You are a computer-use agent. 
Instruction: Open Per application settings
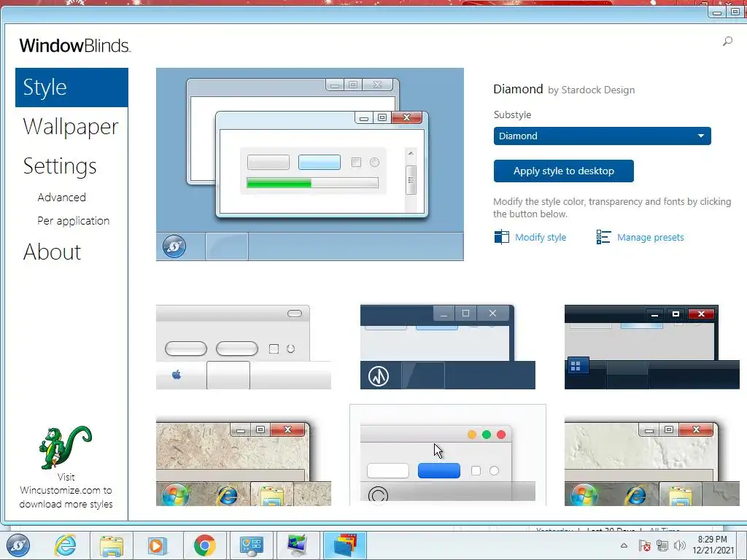(74, 220)
